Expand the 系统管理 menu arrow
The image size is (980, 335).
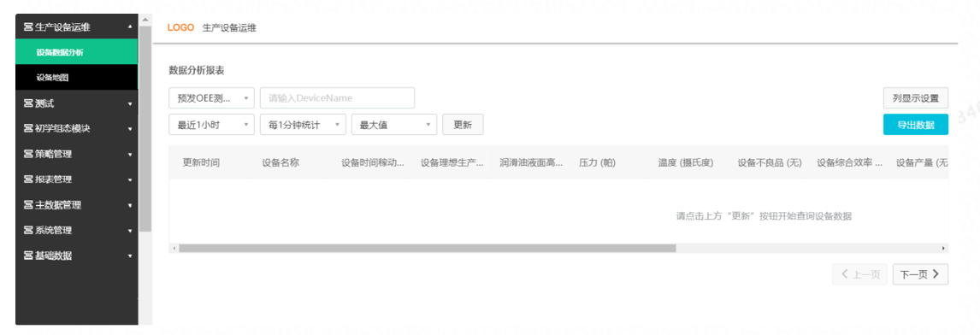(x=129, y=231)
